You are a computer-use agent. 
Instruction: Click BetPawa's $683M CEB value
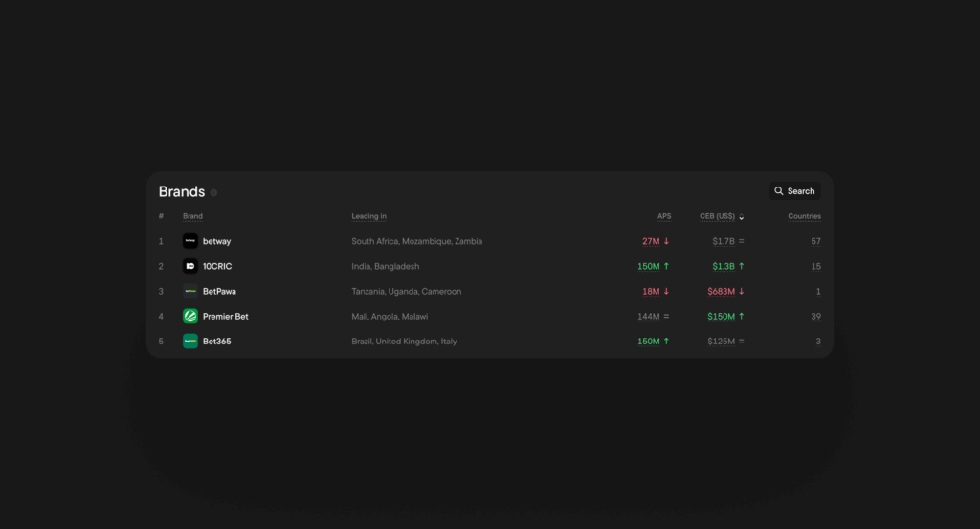click(x=721, y=291)
